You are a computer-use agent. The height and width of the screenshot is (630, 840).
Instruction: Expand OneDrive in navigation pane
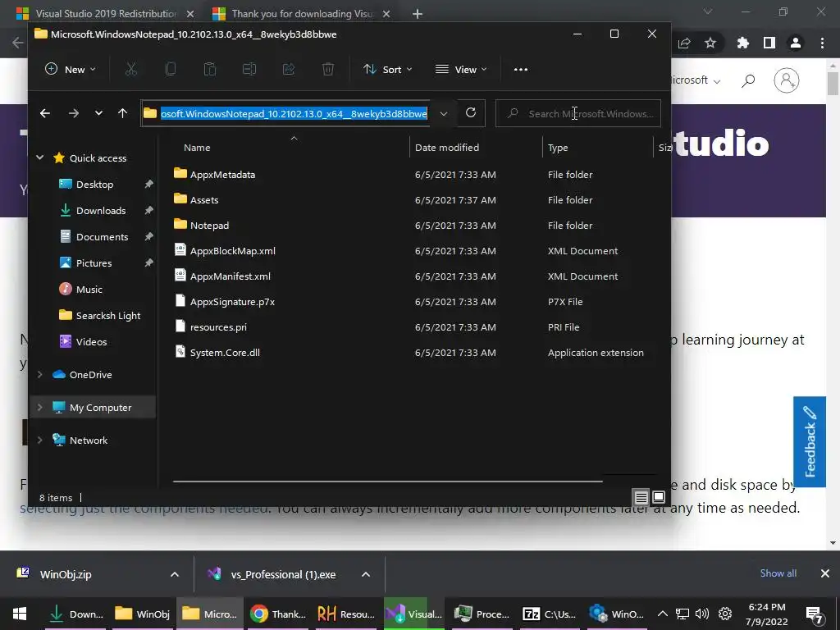click(x=39, y=374)
